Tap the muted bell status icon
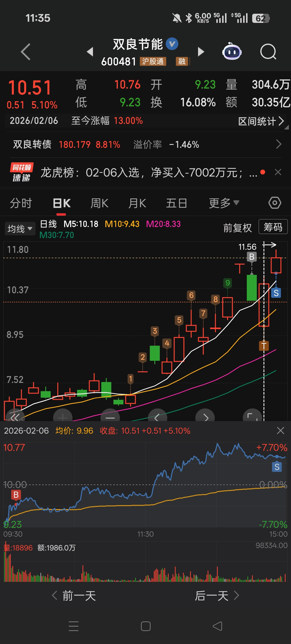 tap(177, 18)
